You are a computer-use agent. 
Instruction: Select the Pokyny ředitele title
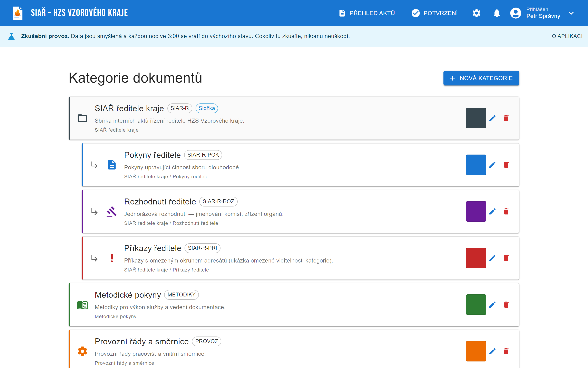[152, 155]
